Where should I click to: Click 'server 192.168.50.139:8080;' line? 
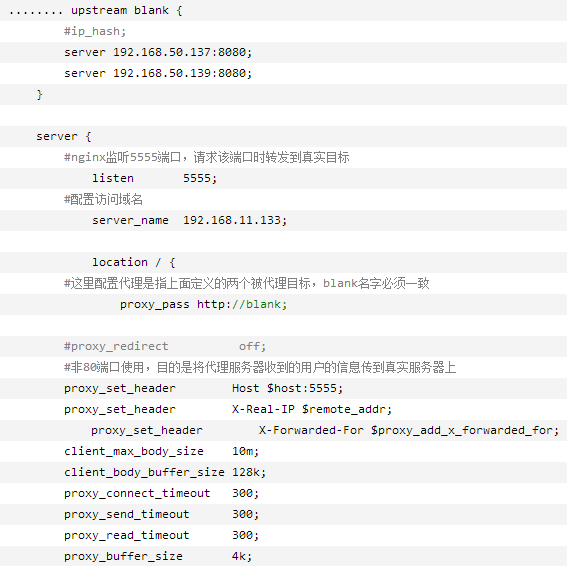point(158,73)
